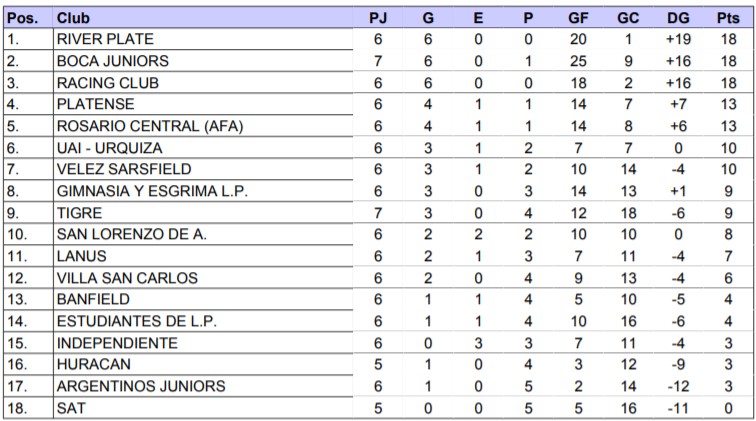Click the DG column header
Viewport: 756px width, 421px height.
[678, 18]
